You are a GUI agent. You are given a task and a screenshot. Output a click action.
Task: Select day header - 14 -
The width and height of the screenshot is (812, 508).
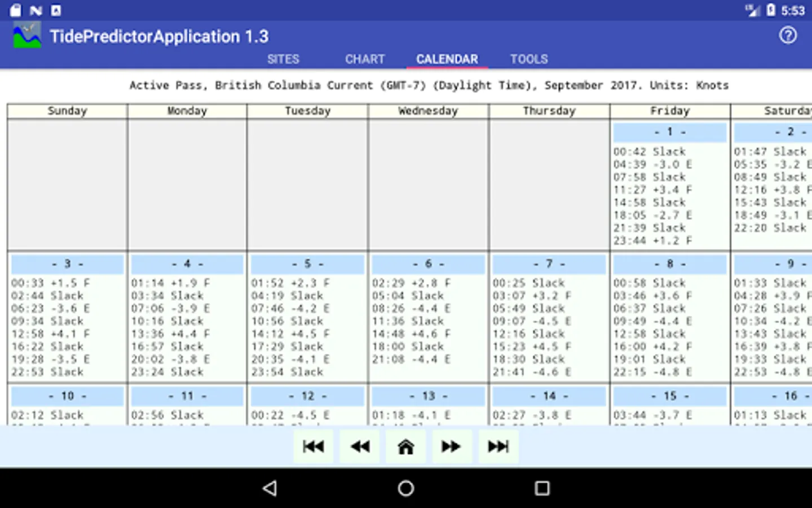(549, 396)
